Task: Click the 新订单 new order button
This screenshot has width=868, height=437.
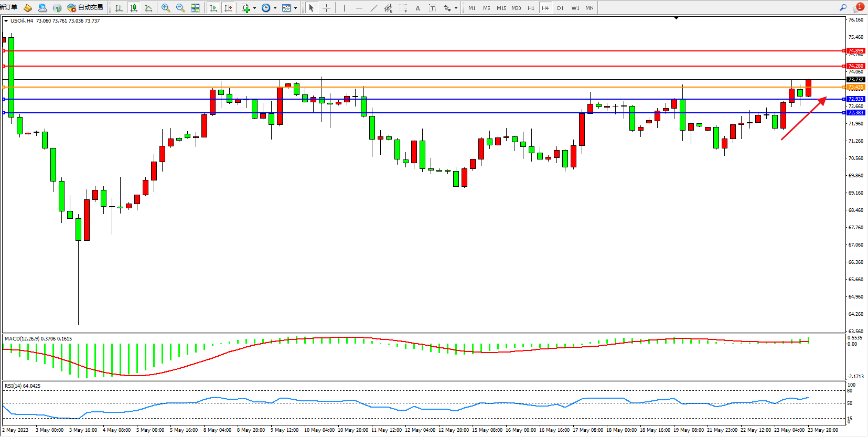Action: pyautogui.click(x=9, y=7)
